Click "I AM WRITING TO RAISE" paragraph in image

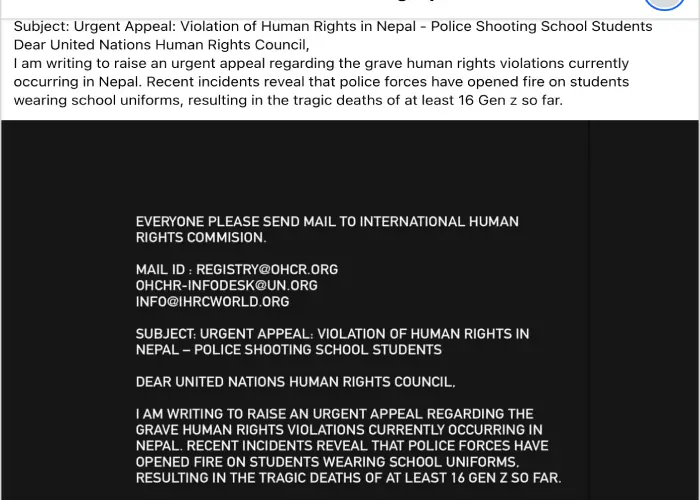pyautogui.click(x=334, y=414)
